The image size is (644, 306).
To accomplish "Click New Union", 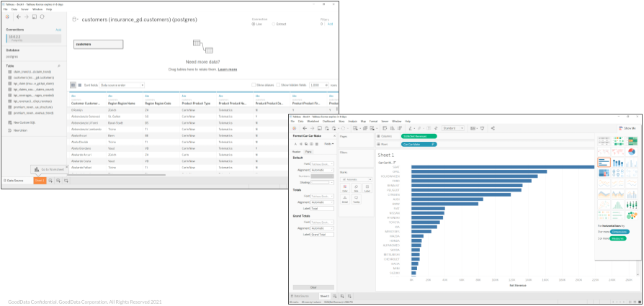I will pyautogui.click(x=20, y=130).
